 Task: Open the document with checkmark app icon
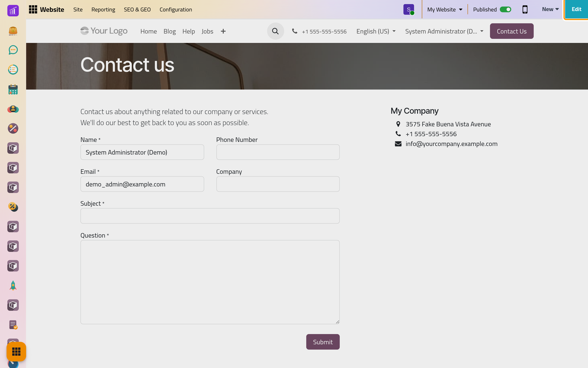13,325
